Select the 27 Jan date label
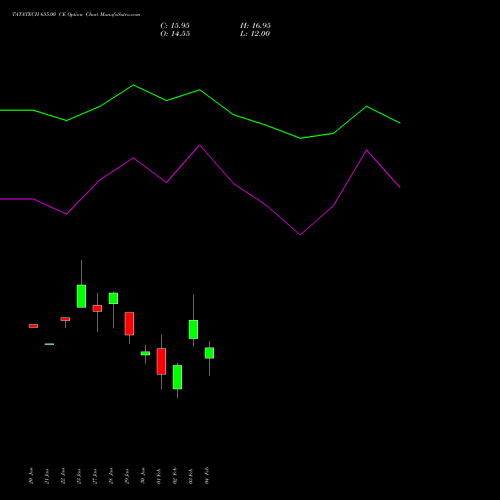Viewport: 500px width, 500px height. 95,476
